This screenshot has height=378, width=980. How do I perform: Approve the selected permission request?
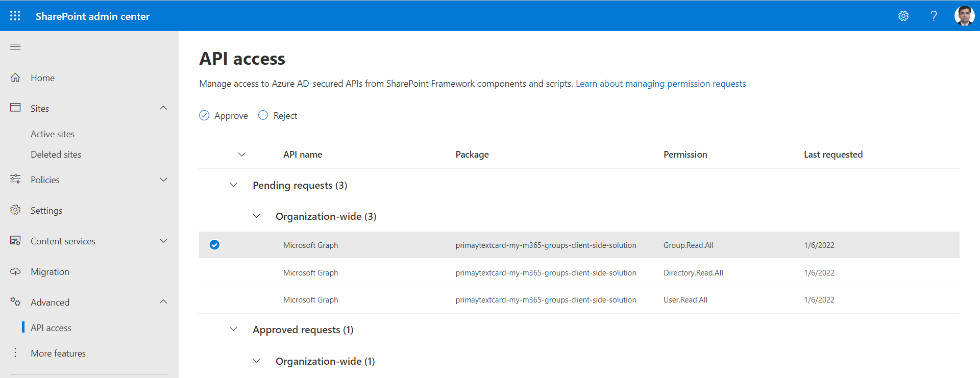pos(224,116)
